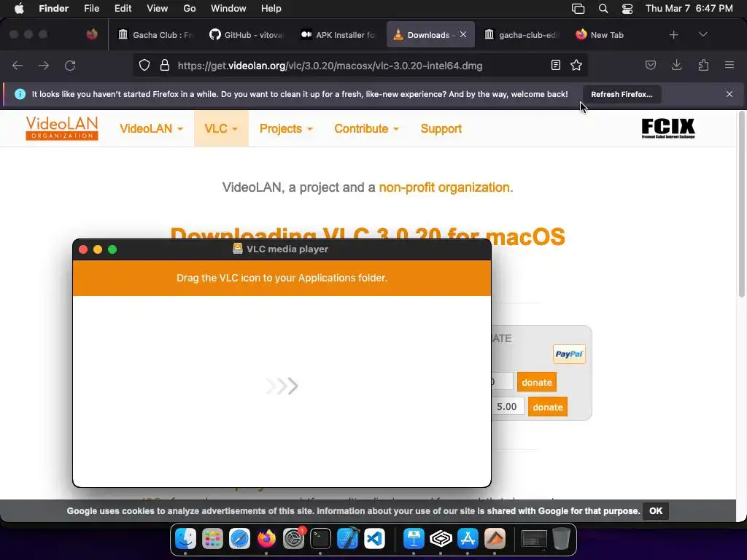Open the Help menu
The image size is (747, 560).
[x=271, y=9]
